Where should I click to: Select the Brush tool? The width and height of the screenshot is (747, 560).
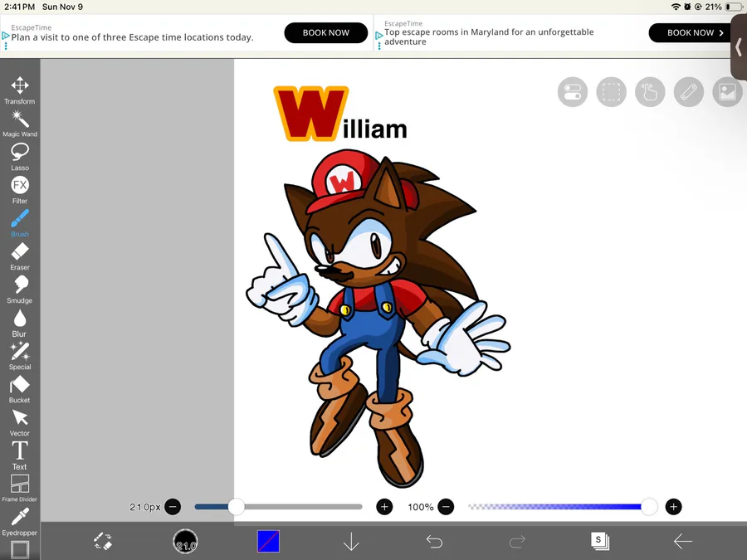pyautogui.click(x=20, y=223)
